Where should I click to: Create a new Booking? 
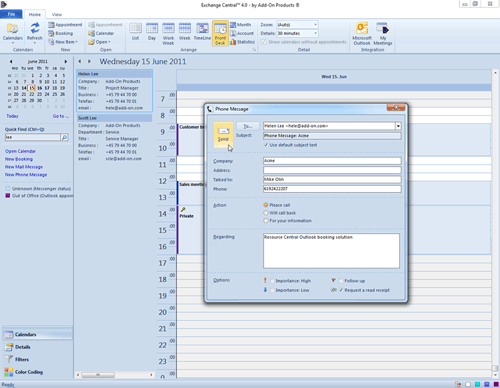click(x=61, y=33)
